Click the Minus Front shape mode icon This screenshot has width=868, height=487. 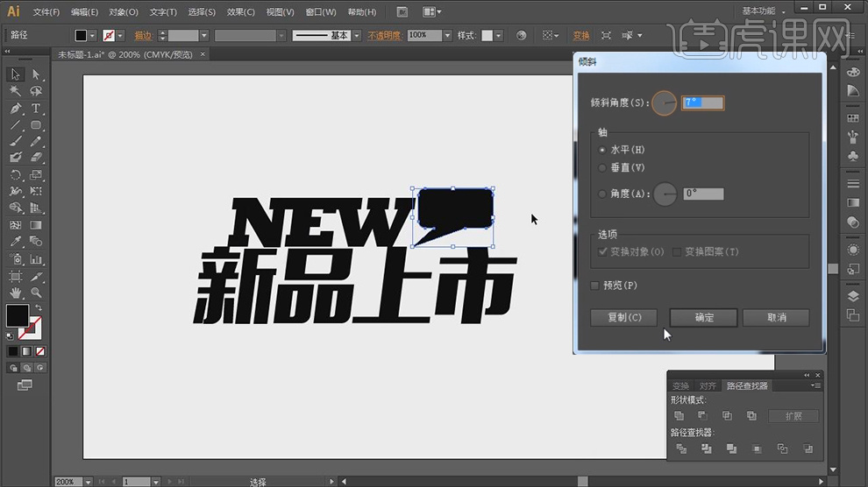click(702, 416)
